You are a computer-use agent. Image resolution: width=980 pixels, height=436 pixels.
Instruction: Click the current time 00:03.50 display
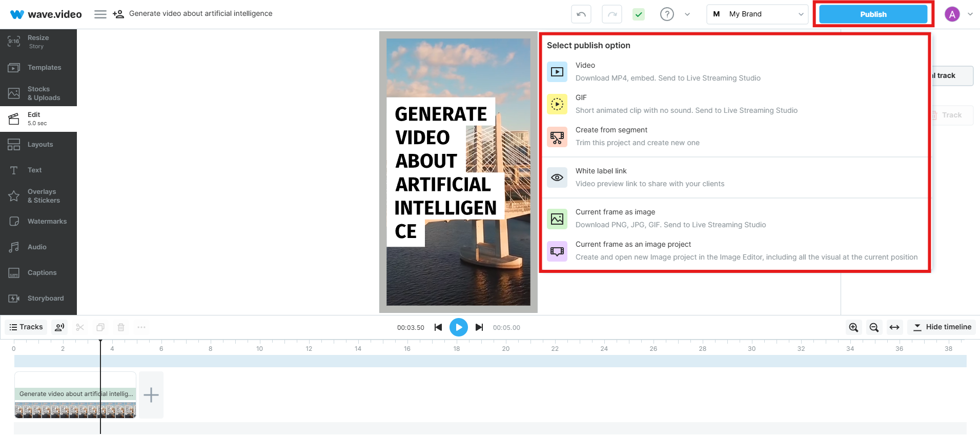411,328
